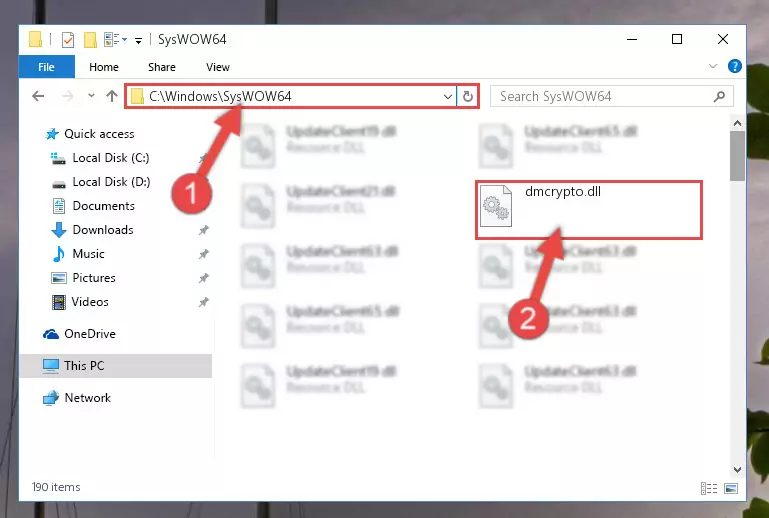Select the dmcrypto.dll file icon
The width and height of the screenshot is (769, 518).
click(496, 206)
